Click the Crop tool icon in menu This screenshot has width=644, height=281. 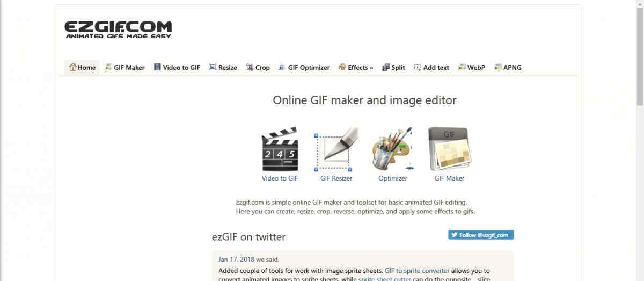pos(250,67)
